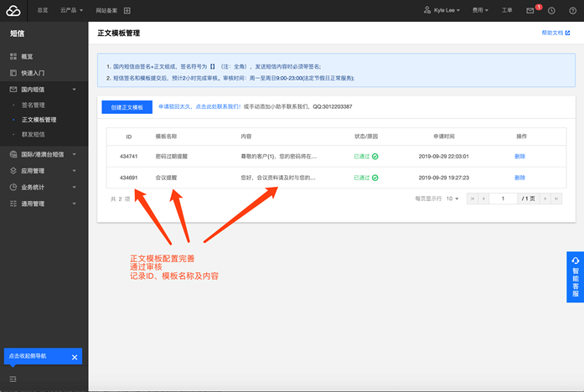584x392 pixels.
Task: Go to the previous page of results
Action: [483, 199]
